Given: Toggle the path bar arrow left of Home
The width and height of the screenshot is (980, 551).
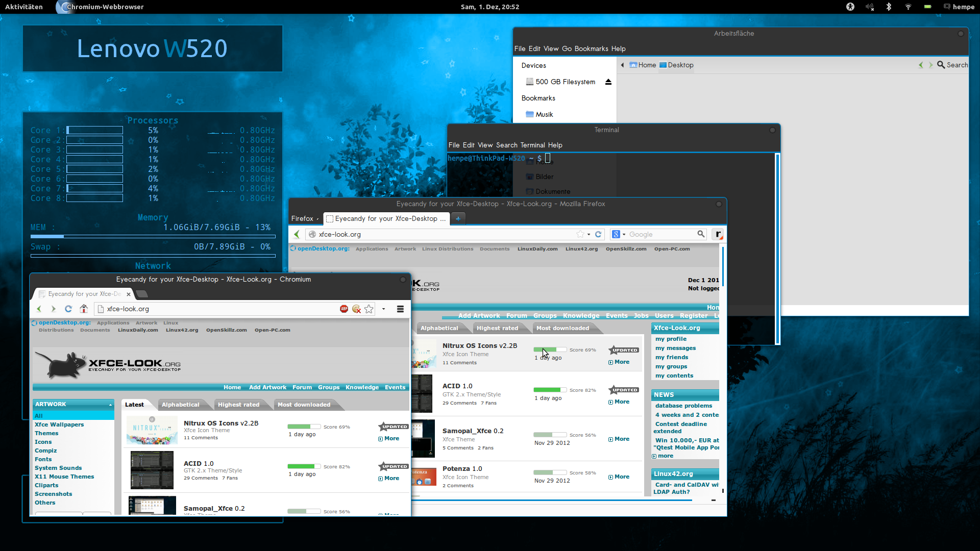Looking at the screenshot, I should (x=622, y=65).
